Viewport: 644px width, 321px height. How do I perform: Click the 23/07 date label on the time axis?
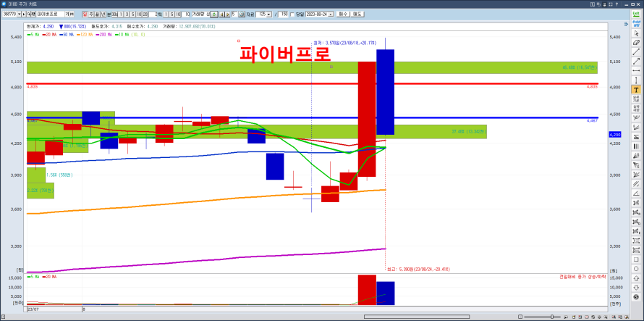pyautogui.click(x=33, y=308)
